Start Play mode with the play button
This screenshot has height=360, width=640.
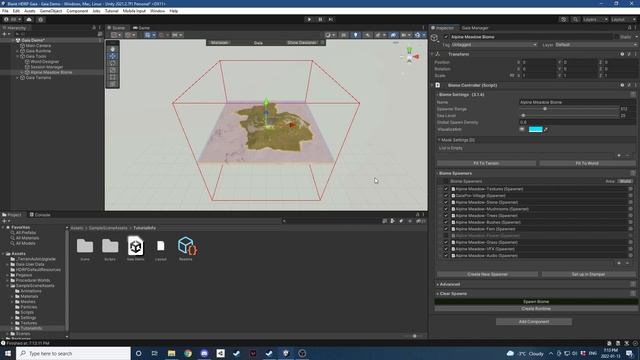click(x=309, y=19)
